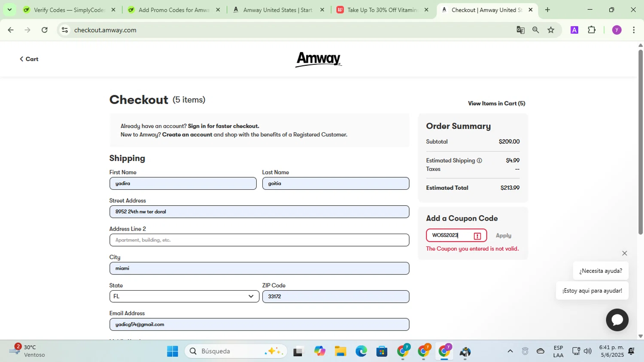This screenshot has height=362, width=644.
Task: Switch to Amway United States Start tab
Action: point(278,10)
